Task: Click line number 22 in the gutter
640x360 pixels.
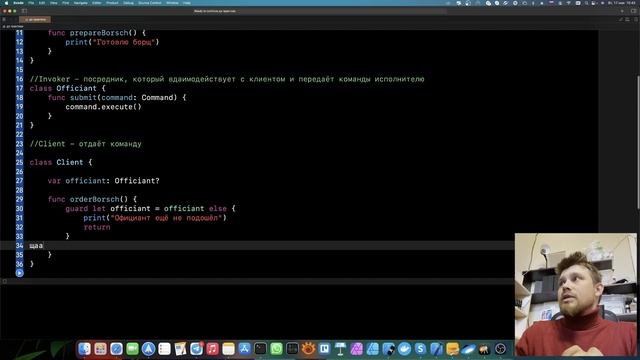Action: [20, 134]
